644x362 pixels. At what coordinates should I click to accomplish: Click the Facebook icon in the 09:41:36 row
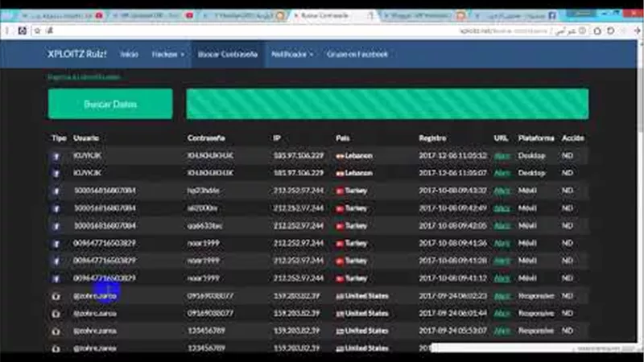click(56, 244)
